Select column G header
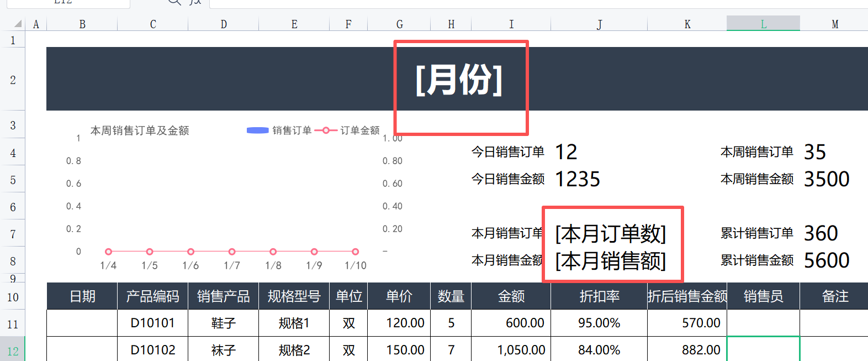The height and width of the screenshot is (361, 868). (399, 24)
